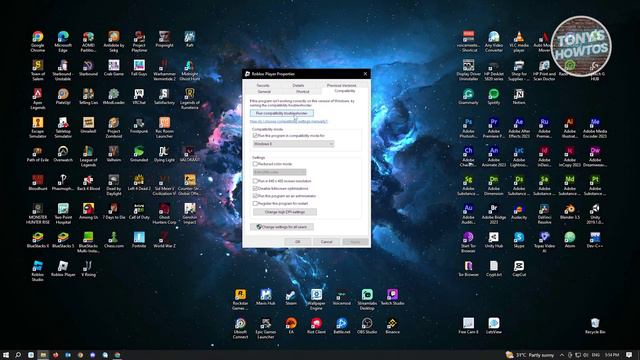Select the V Rising desktop shortcut
Screen dimensions: 640x360
click(88, 269)
